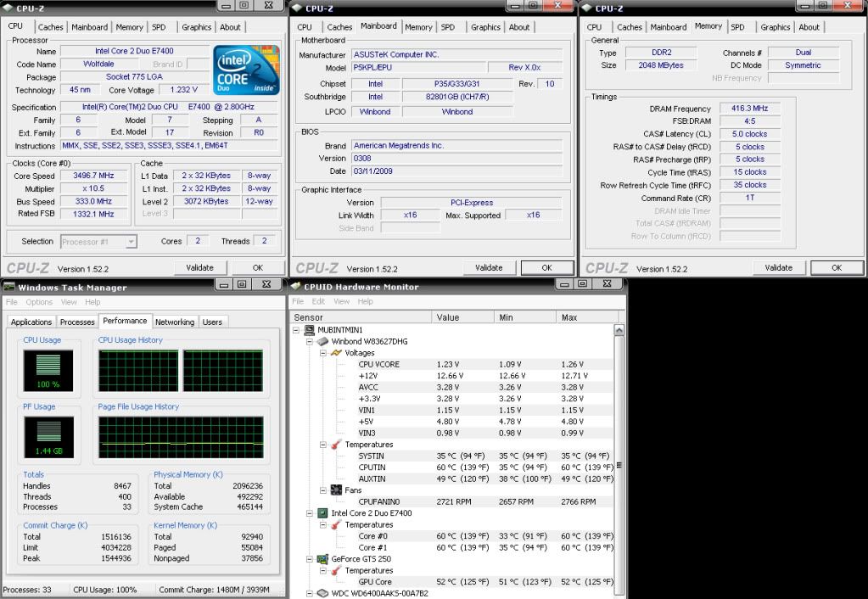Collapse the Temperatures group under Intel Core 2 Duo
The width and height of the screenshot is (868, 599).
coord(323,525)
